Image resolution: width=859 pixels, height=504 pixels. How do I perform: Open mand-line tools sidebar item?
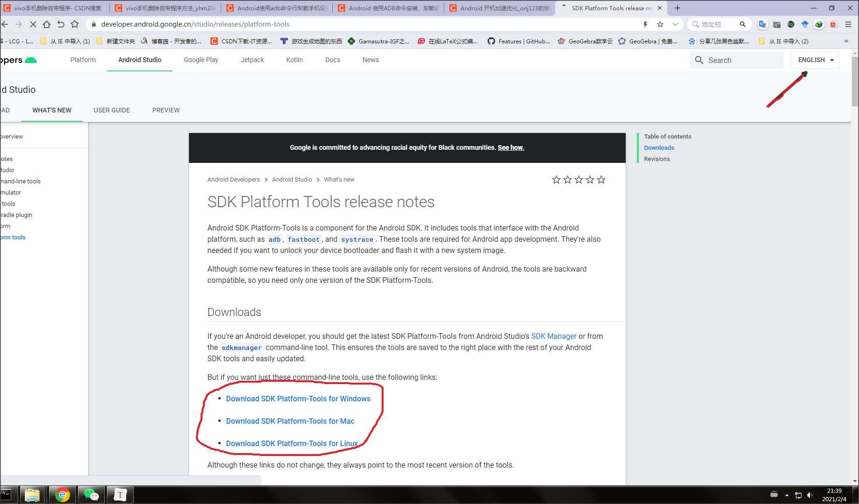(x=21, y=181)
